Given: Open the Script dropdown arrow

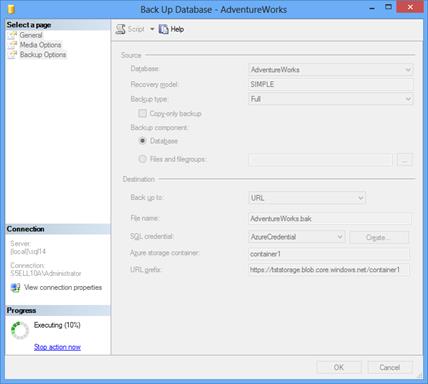Looking at the screenshot, I should click(152, 29).
